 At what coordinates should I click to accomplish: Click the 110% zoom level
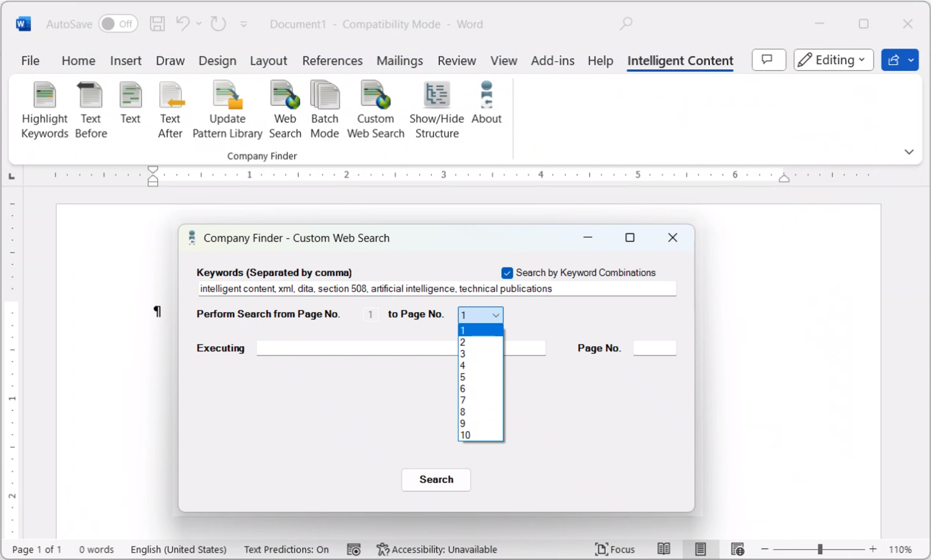(900, 549)
